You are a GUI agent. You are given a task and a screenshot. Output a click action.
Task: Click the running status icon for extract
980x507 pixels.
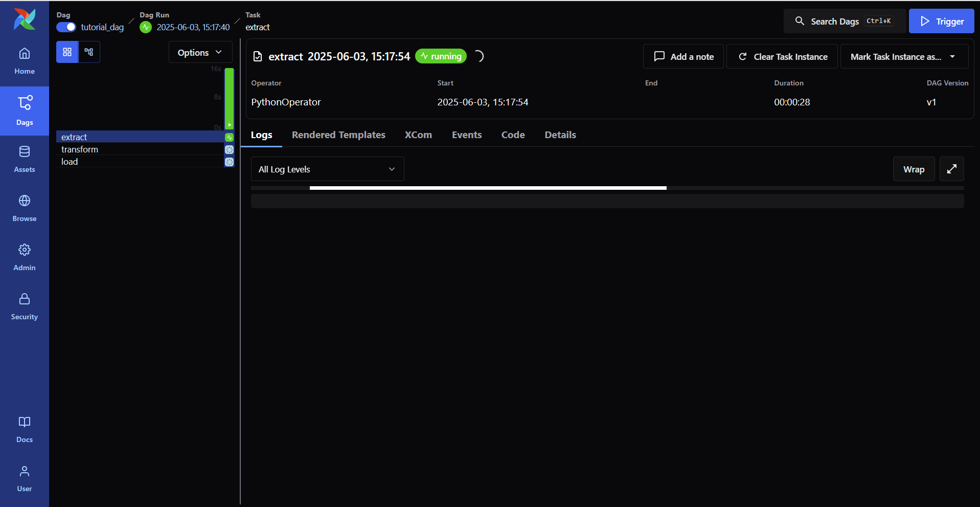click(x=229, y=137)
